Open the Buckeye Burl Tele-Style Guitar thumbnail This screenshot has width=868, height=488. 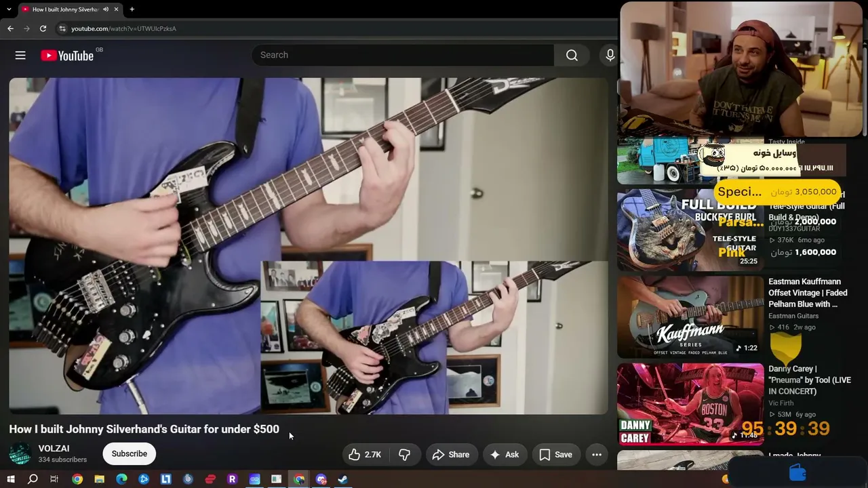coord(690,230)
